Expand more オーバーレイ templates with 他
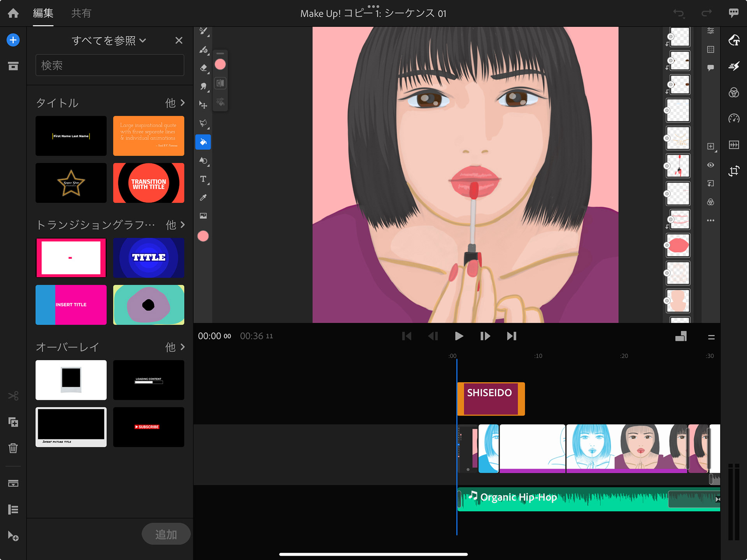This screenshot has height=560, width=747. 175,347
